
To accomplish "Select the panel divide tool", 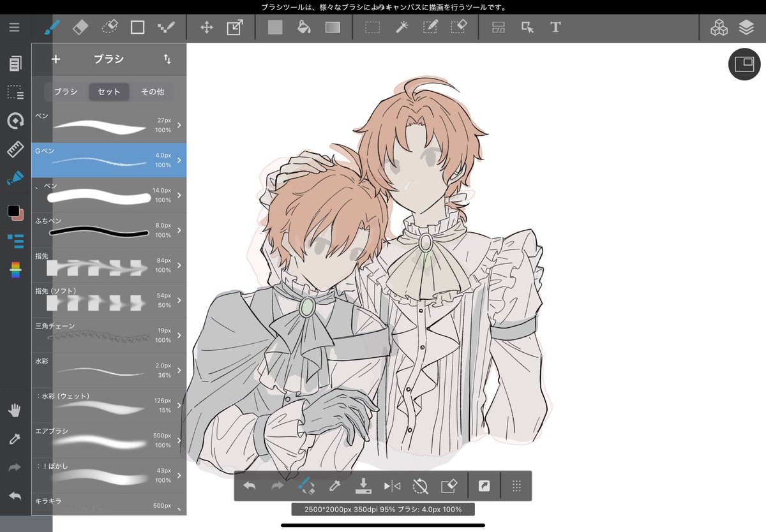I will [499, 27].
